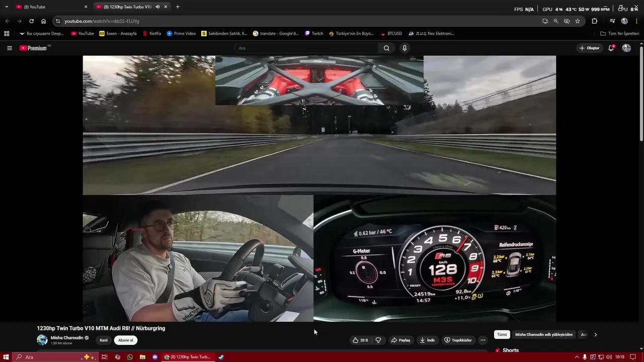Select the Tümü filter chip
The width and height of the screenshot is (644, 362).
[502, 334]
